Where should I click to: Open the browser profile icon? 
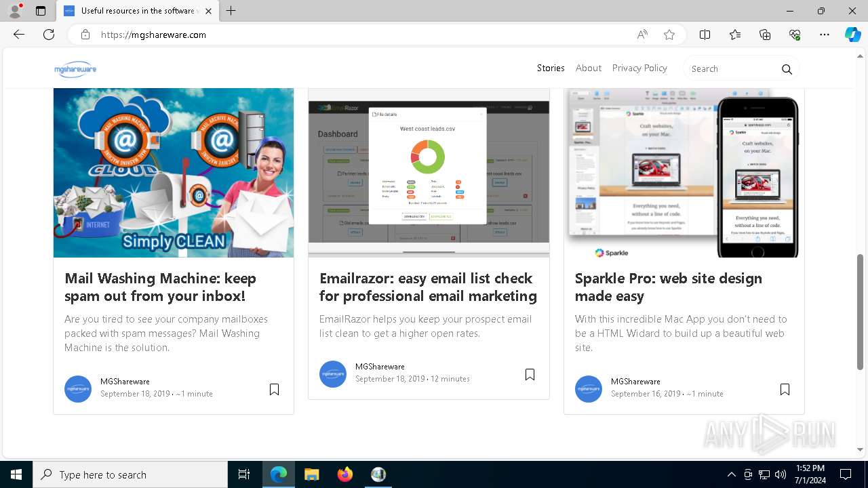click(14, 11)
